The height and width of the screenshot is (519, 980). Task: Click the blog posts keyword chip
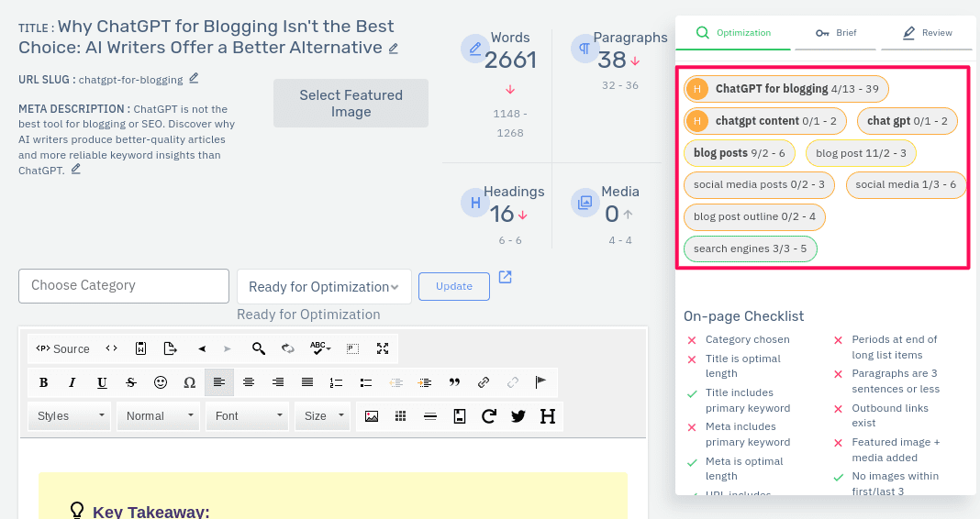coord(739,153)
